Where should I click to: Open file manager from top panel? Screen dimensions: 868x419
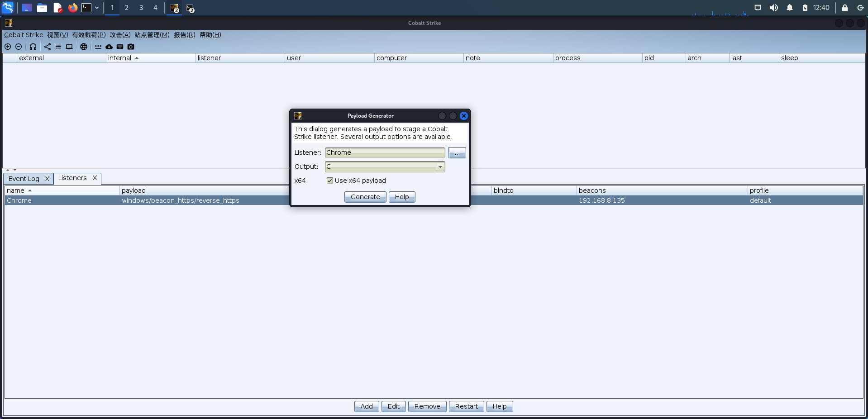click(x=42, y=8)
